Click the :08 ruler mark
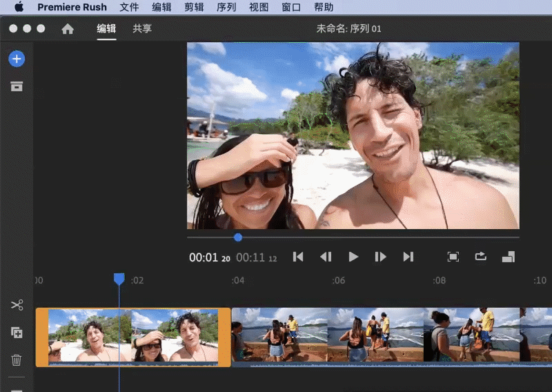Screen dimensions: 552x392 pyautogui.click(x=439, y=280)
